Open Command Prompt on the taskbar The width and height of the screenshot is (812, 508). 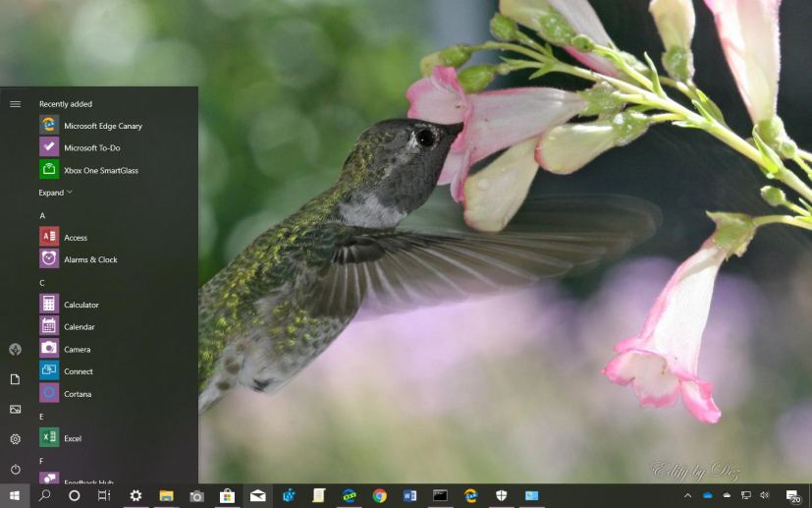440,495
